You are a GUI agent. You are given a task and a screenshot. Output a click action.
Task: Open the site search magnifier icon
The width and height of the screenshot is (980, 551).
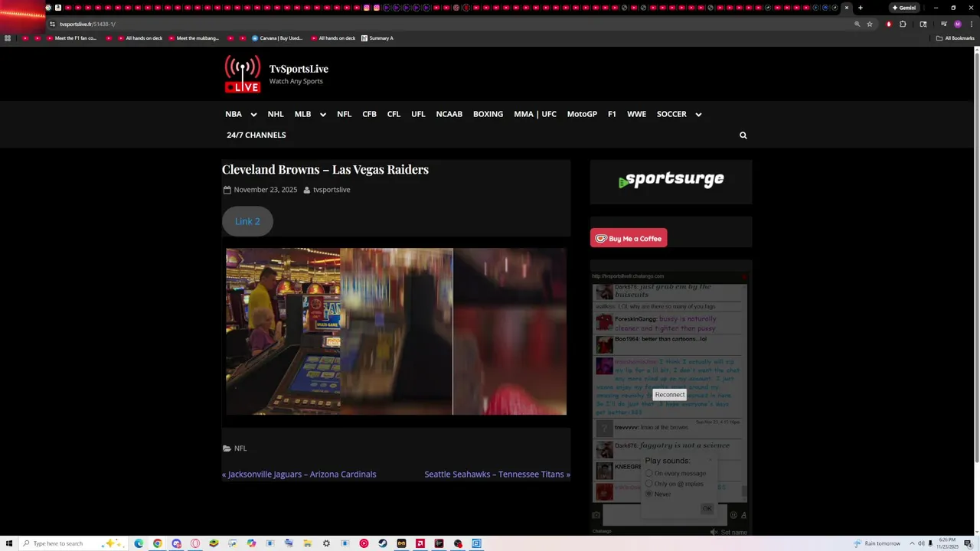pos(743,135)
